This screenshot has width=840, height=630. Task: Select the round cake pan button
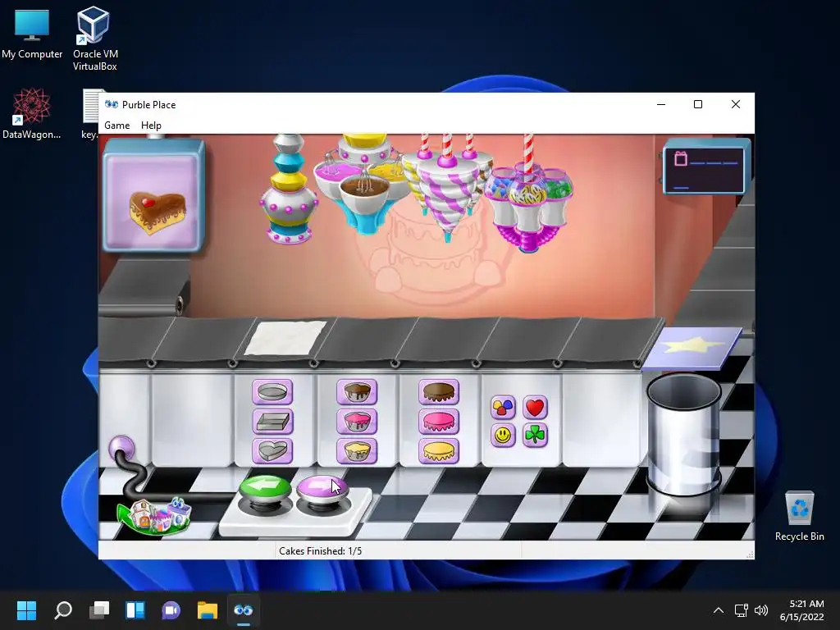click(x=272, y=392)
